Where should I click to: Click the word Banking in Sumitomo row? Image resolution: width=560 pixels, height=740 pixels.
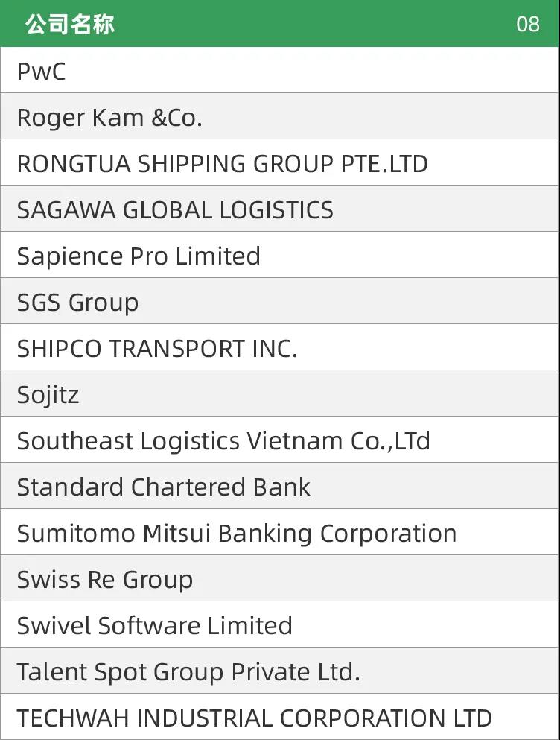[x=264, y=535]
